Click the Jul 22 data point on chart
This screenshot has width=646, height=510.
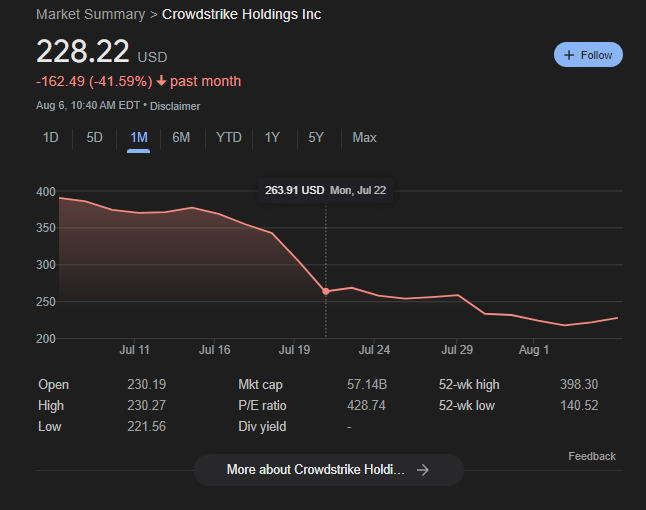pyautogui.click(x=326, y=291)
